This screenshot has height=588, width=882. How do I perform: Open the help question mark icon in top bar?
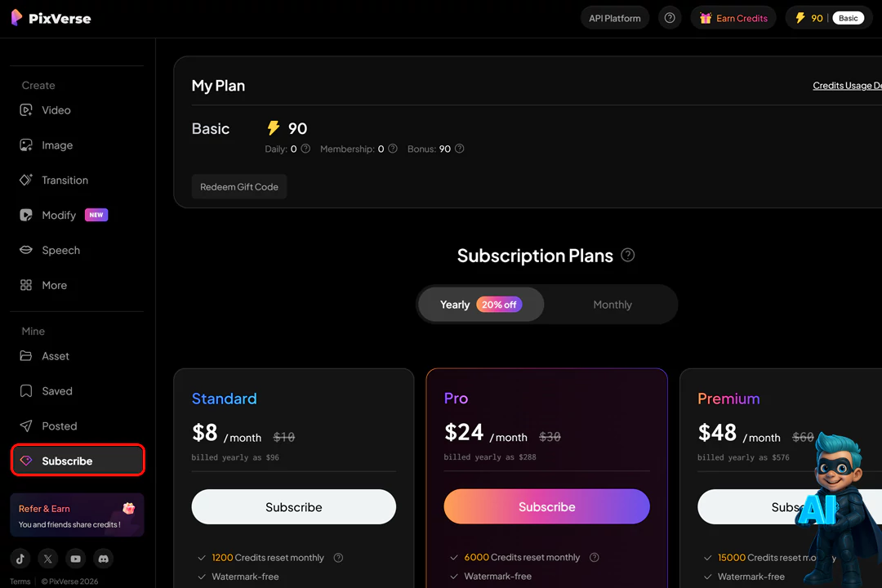[670, 17]
